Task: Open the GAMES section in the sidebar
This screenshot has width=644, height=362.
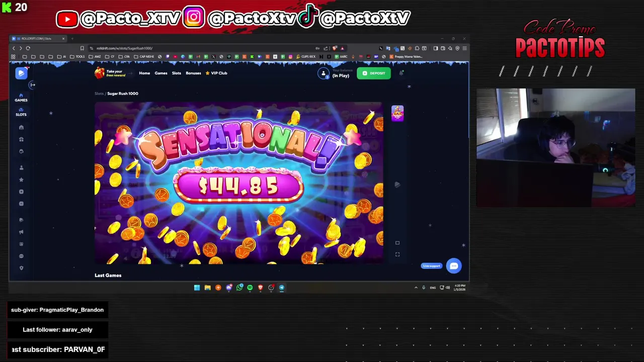Action: (21, 98)
